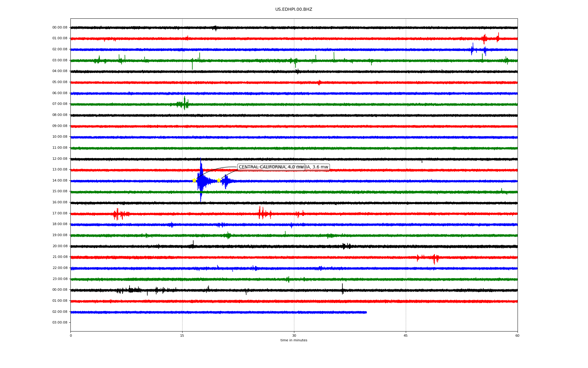Click the right yellow star earthquake marker
Image resolution: width=588 pixels, height=368 pixels.
[x=219, y=180]
